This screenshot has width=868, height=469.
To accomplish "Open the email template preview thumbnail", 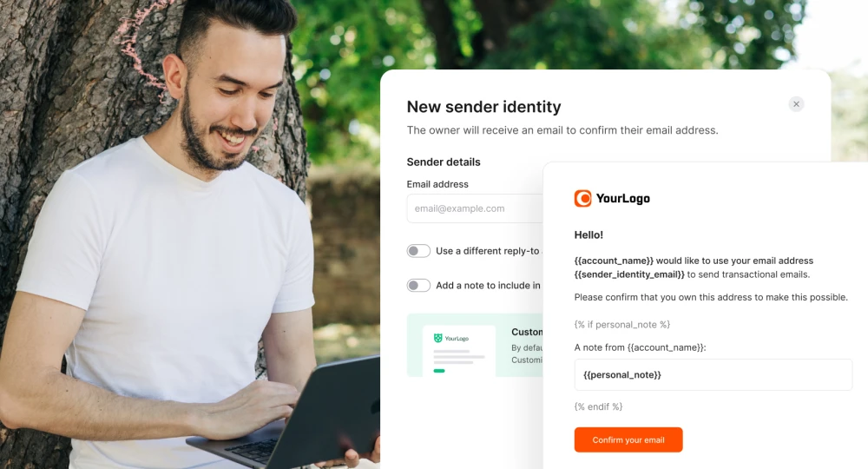I will coord(459,351).
